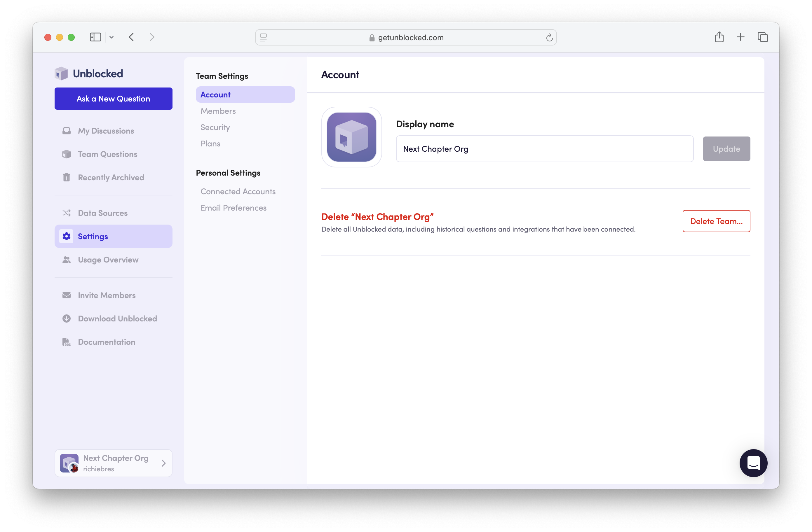Open Invite Members

tap(114, 295)
